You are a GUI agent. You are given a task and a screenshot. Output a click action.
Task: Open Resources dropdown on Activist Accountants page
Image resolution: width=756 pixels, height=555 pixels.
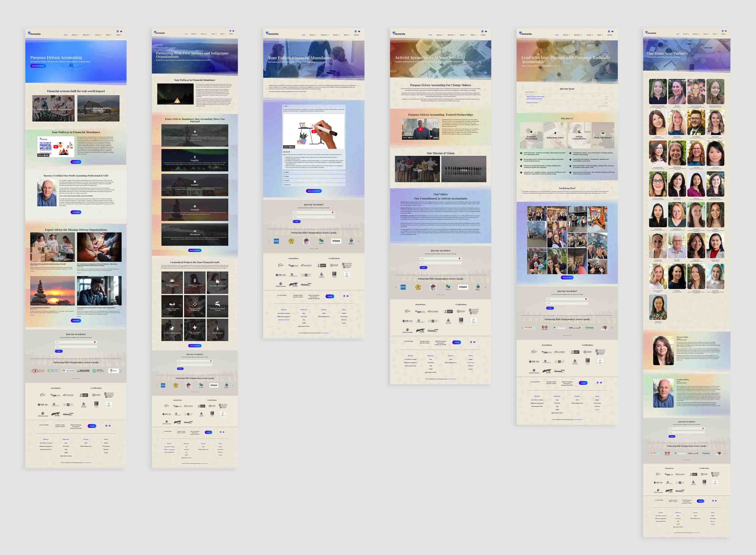coord(451,35)
